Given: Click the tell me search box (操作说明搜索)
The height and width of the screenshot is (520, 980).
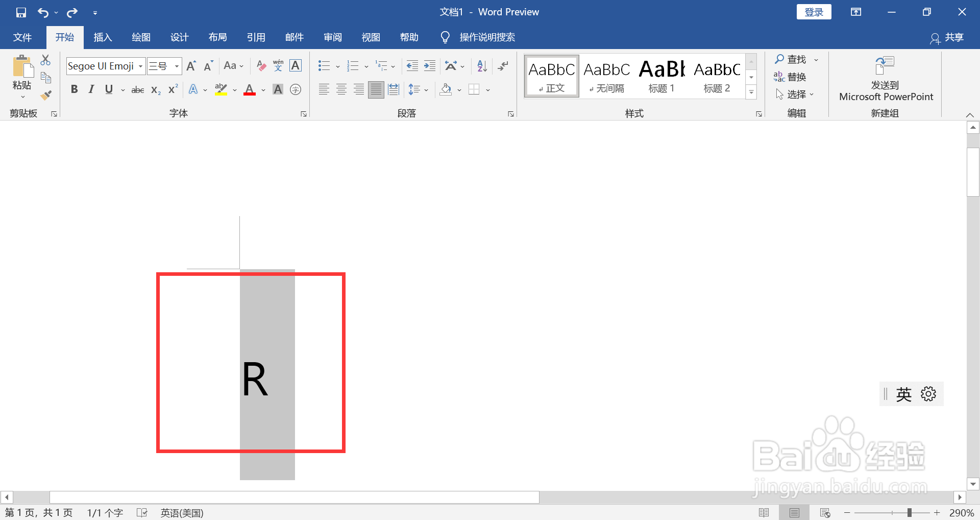Looking at the screenshot, I should point(487,37).
